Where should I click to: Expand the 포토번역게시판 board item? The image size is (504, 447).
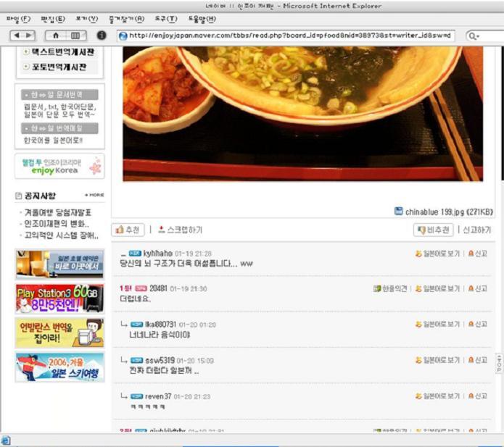point(27,67)
